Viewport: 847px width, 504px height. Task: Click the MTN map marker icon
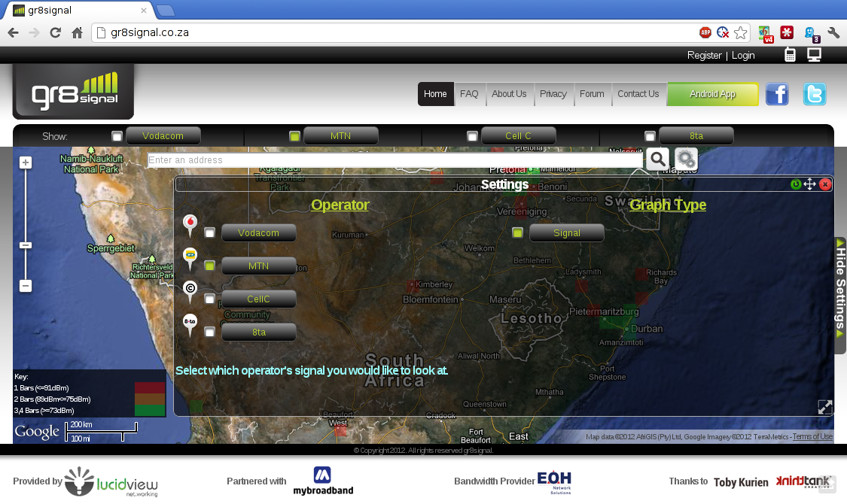pyautogui.click(x=190, y=259)
